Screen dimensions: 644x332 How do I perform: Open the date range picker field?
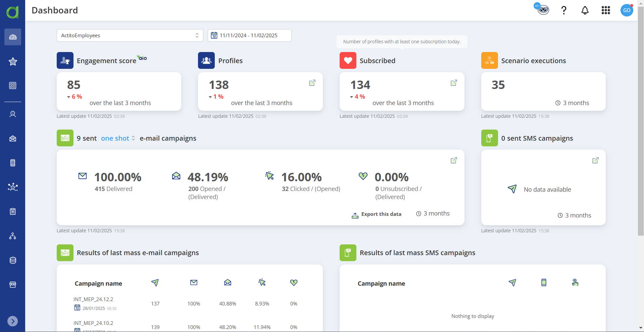250,36
